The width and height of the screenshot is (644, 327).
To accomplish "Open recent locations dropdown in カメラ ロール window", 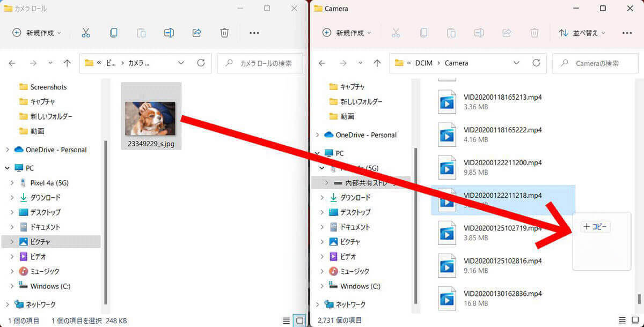I will (50, 63).
